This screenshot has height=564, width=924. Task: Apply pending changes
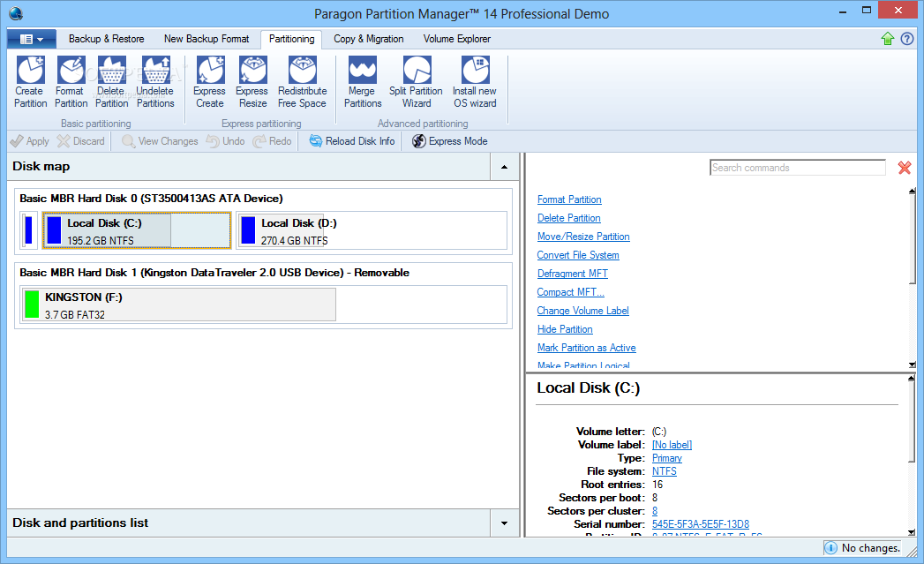29,141
